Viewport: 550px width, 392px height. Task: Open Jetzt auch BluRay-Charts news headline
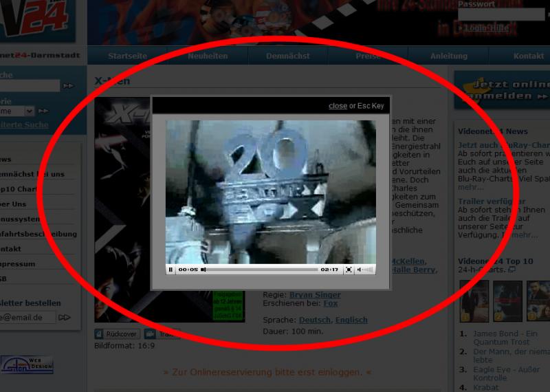(x=504, y=145)
